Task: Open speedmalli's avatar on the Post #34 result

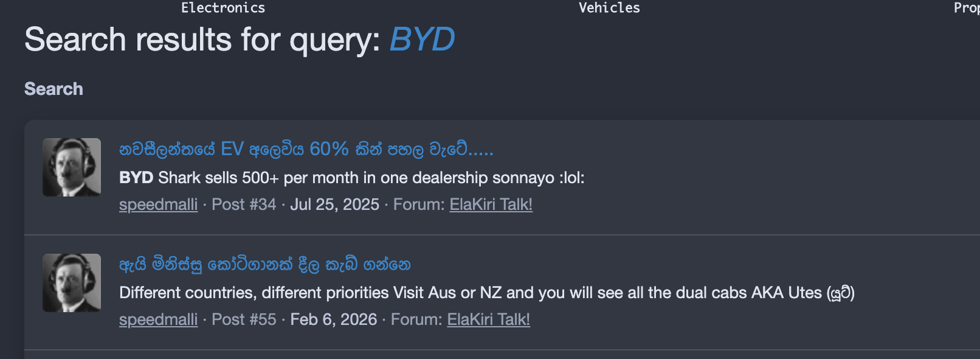Action: (72, 167)
